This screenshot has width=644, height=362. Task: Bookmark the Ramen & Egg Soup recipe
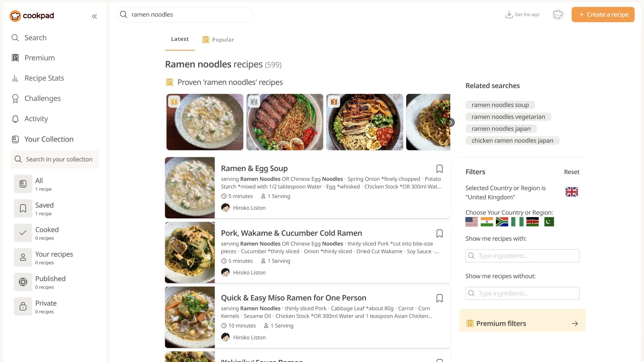[439, 169]
